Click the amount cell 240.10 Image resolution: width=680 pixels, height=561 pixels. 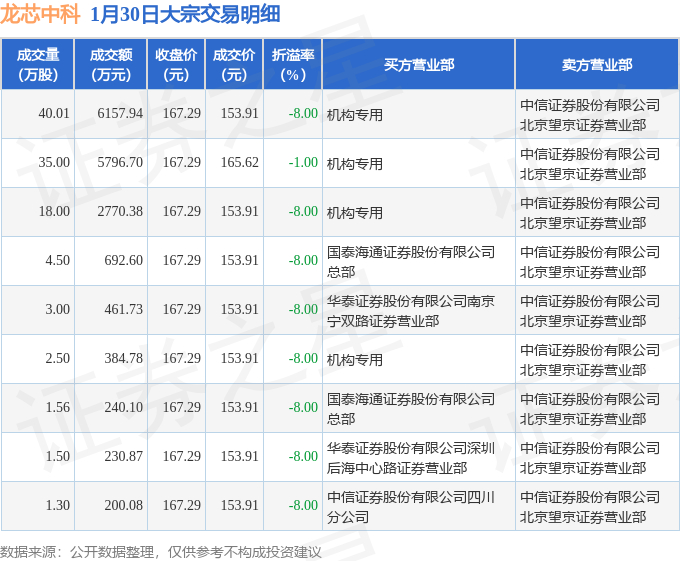123,408
